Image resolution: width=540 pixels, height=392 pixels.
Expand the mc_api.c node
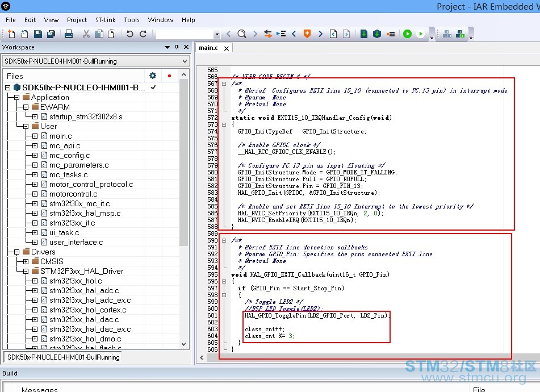(x=35, y=145)
